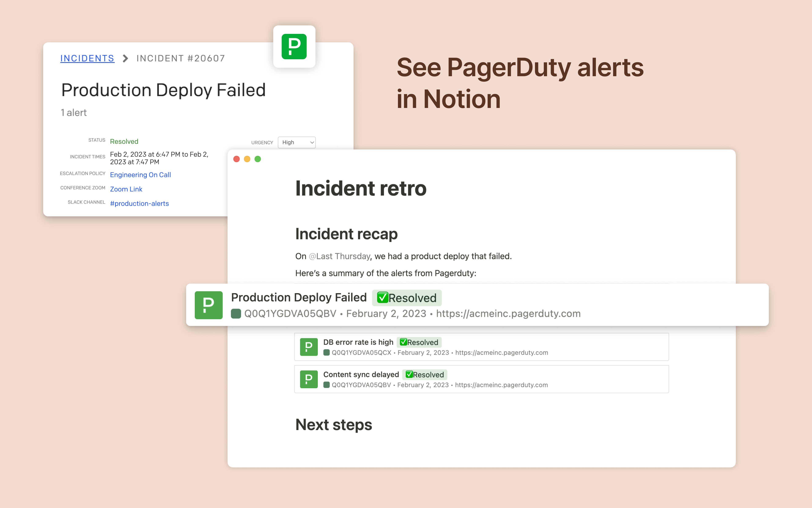Click the https://acmeinc.pagerduty.com URL on the highlighted card

(x=508, y=313)
